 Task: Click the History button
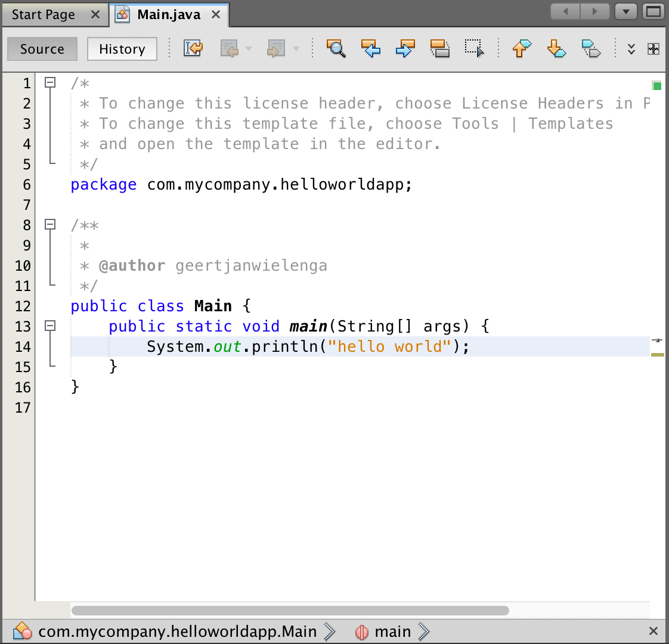tap(122, 49)
